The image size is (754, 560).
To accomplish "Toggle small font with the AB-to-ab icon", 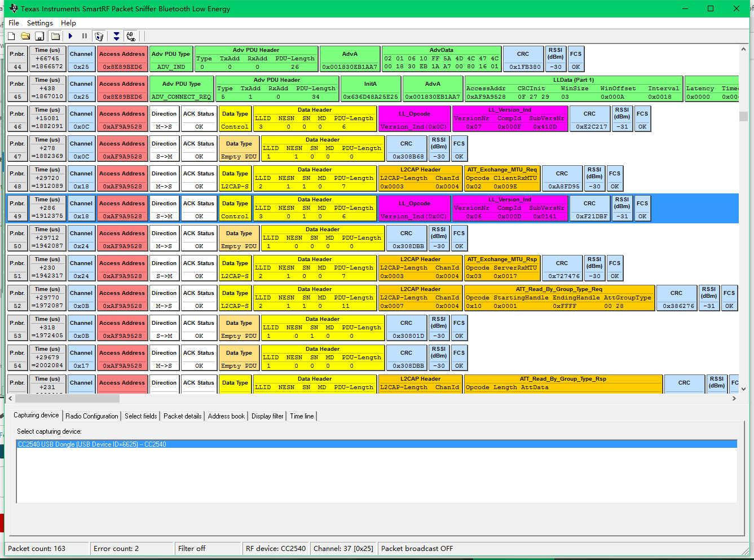I will (x=131, y=36).
